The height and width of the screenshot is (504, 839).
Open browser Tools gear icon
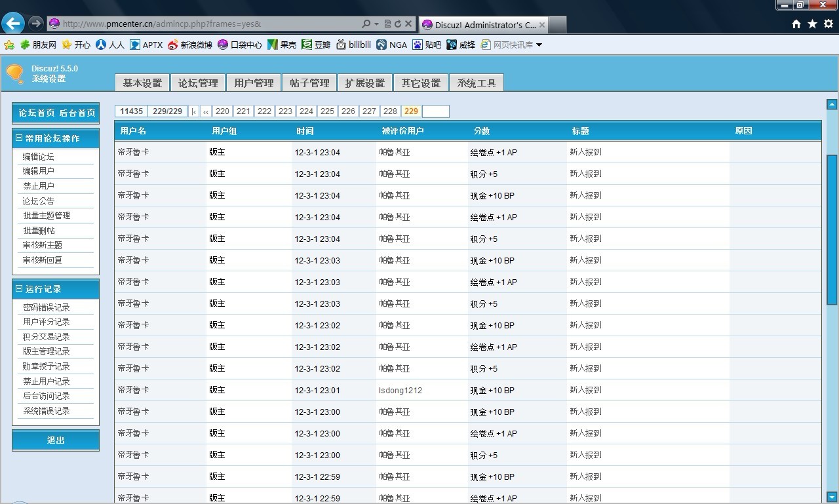[x=829, y=24]
